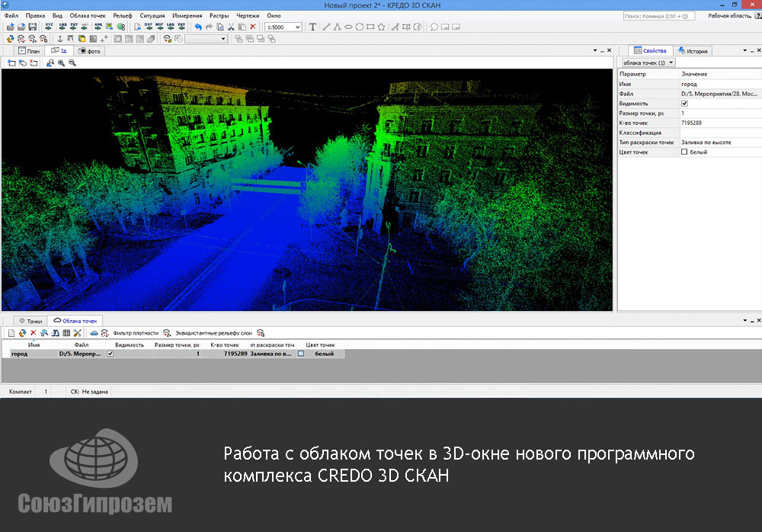Viewport: 762px width, 532px height.
Task: Toggle visibility checkbox in город table row
Action: pos(110,354)
